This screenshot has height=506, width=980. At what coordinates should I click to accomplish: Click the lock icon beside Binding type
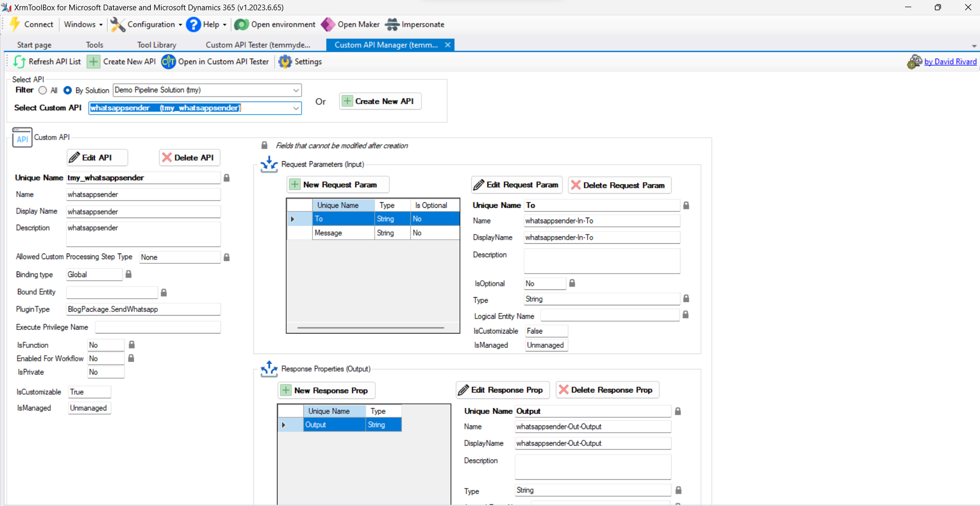pos(129,274)
